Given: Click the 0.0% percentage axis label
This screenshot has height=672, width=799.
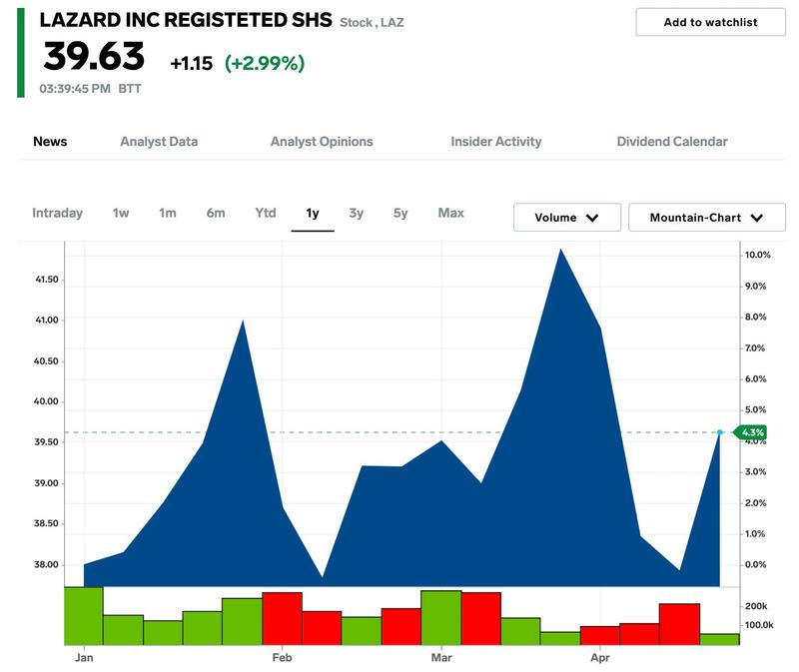Looking at the screenshot, I should pos(755,564).
